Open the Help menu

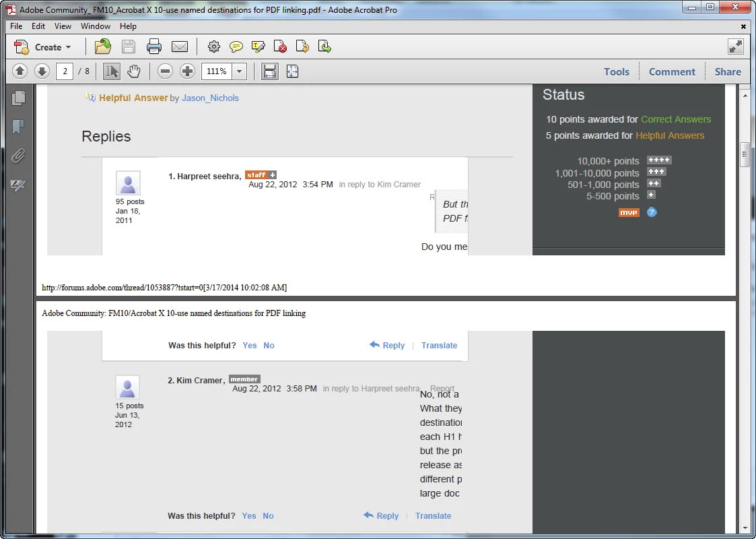pyautogui.click(x=128, y=26)
